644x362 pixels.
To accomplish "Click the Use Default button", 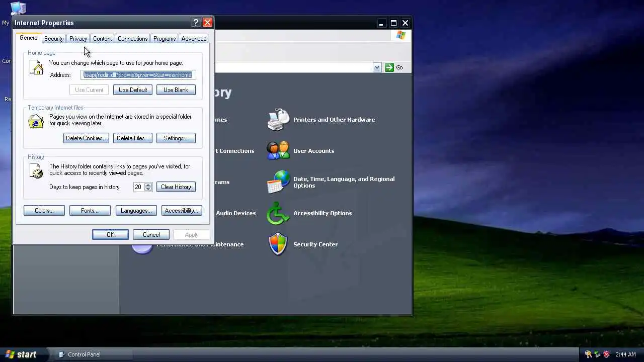I will pyautogui.click(x=133, y=90).
